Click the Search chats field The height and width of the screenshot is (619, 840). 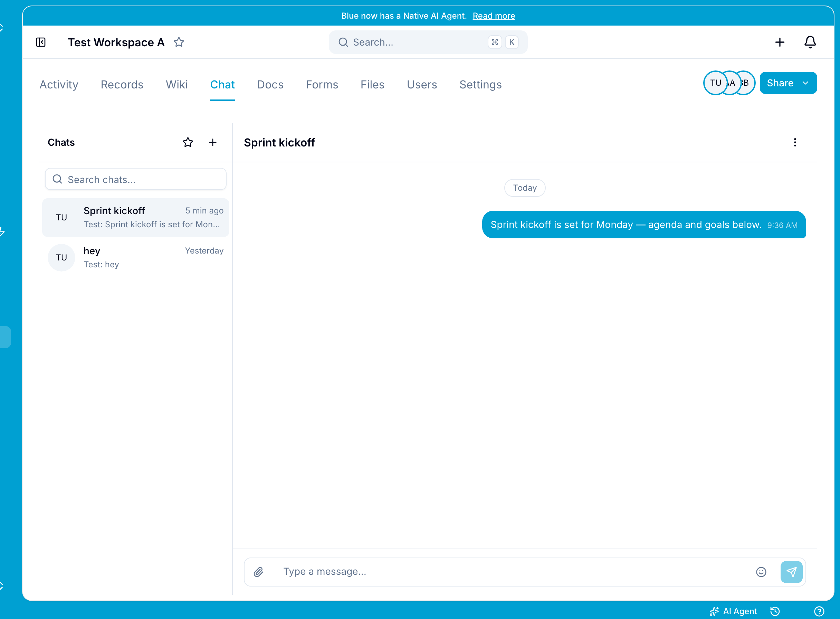(x=136, y=180)
